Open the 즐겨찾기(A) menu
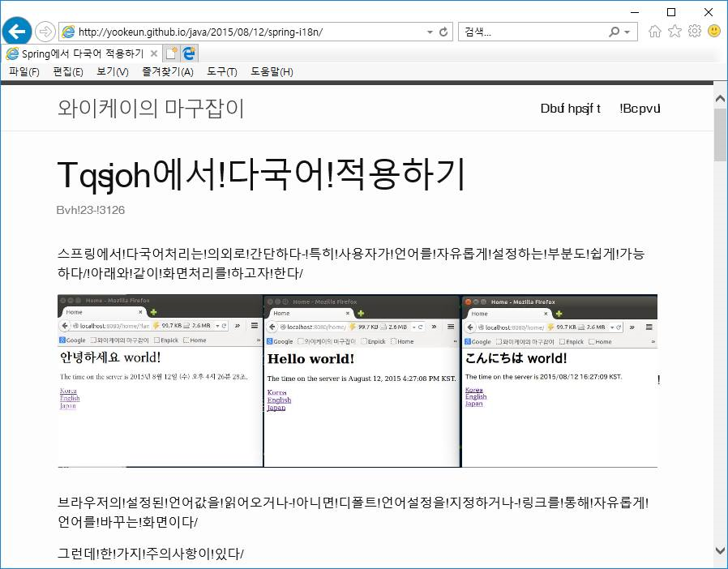This screenshot has width=728, height=569. coord(167,72)
